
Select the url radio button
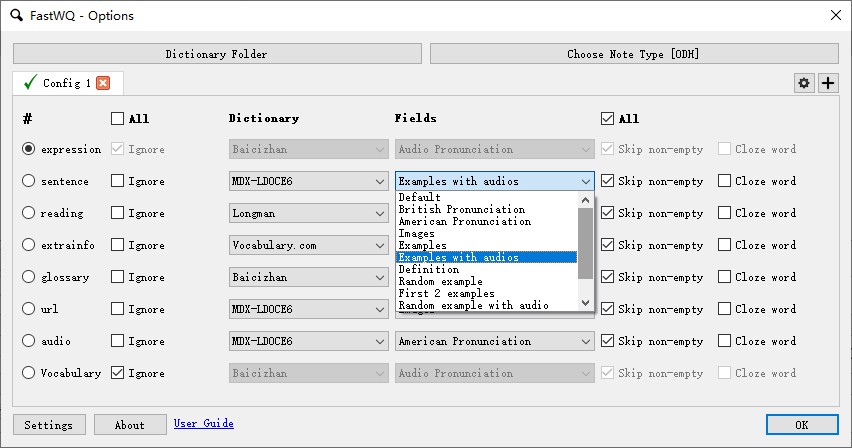pyautogui.click(x=28, y=309)
